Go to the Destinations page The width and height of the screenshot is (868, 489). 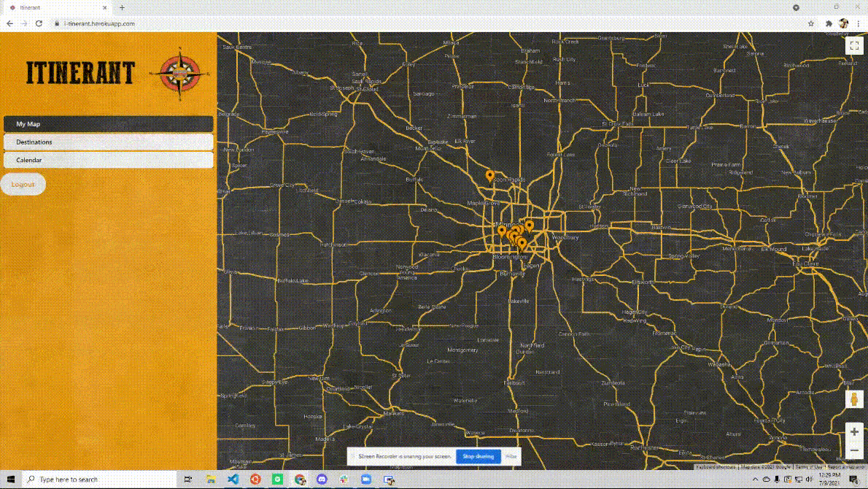[x=109, y=142]
